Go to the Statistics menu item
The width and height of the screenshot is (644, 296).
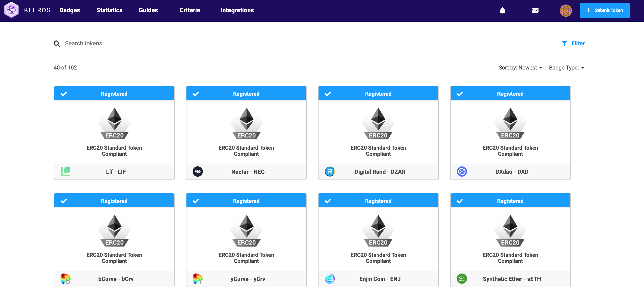point(109,10)
